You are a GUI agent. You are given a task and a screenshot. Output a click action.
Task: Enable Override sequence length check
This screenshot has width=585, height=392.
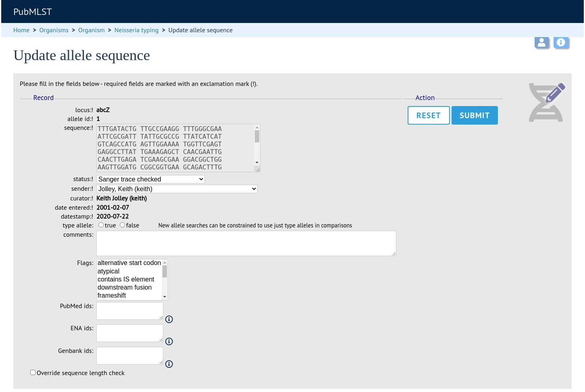pyautogui.click(x=33, y=373)
